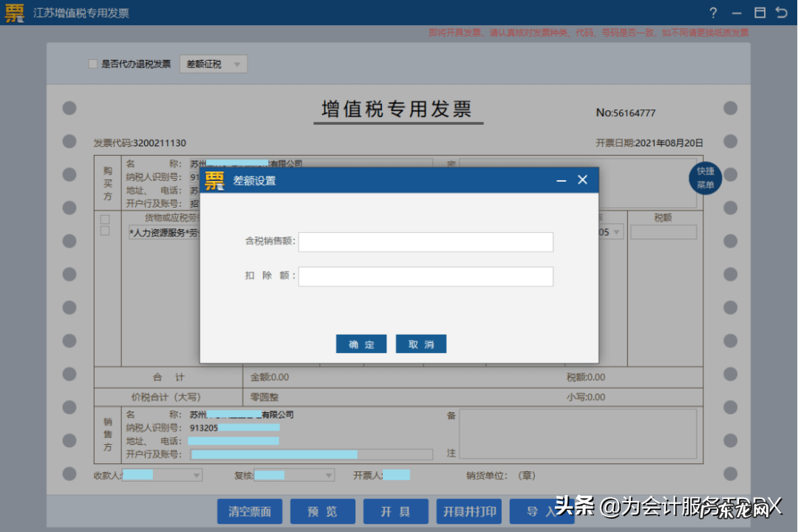Close the 差额设置 dialog
Screen dimensions: 798x532
582,180
